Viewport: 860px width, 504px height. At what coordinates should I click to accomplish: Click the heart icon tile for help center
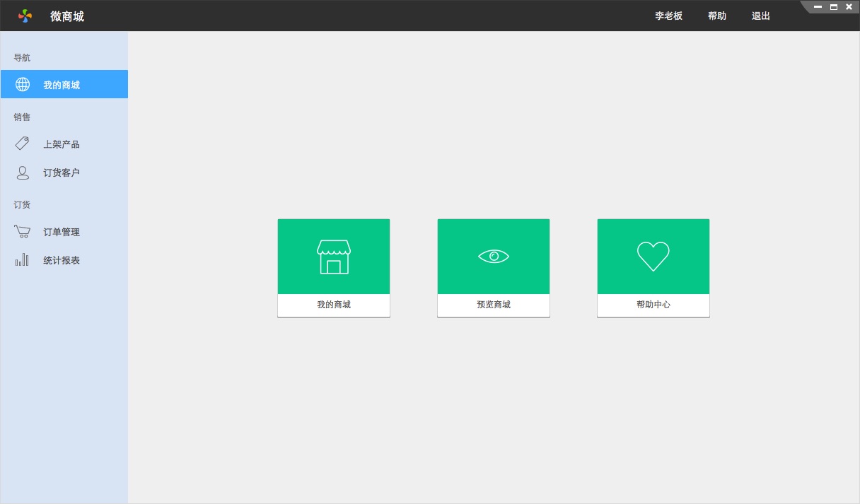click(653, 257)
